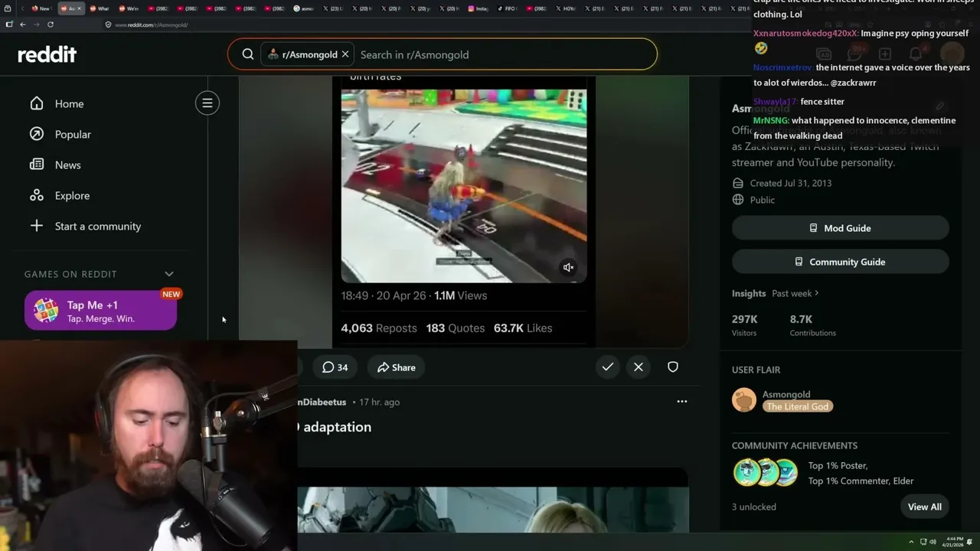The height and width of the screenshot is (551, 980).
Task: Click the community achievement badges
Action: pos(766,473)
